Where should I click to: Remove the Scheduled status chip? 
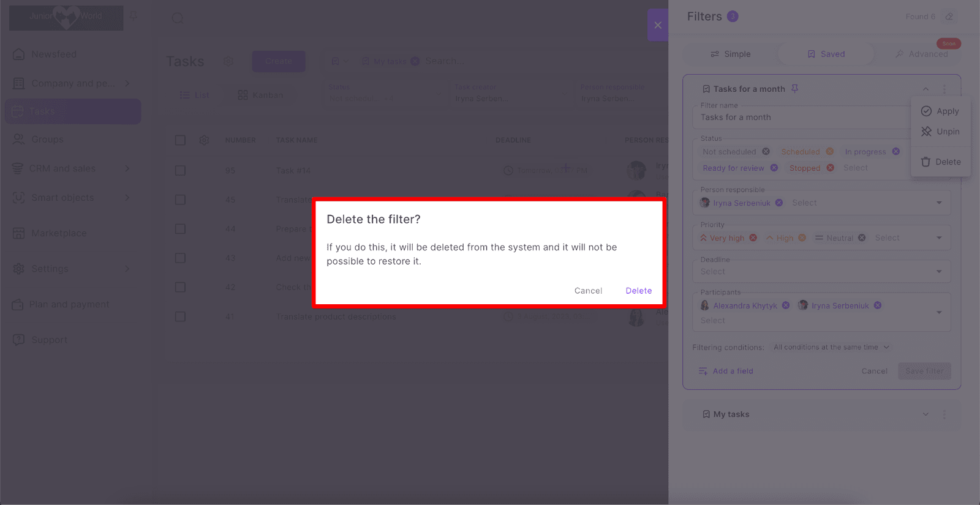pyautogui.click(x=830, y=151)
